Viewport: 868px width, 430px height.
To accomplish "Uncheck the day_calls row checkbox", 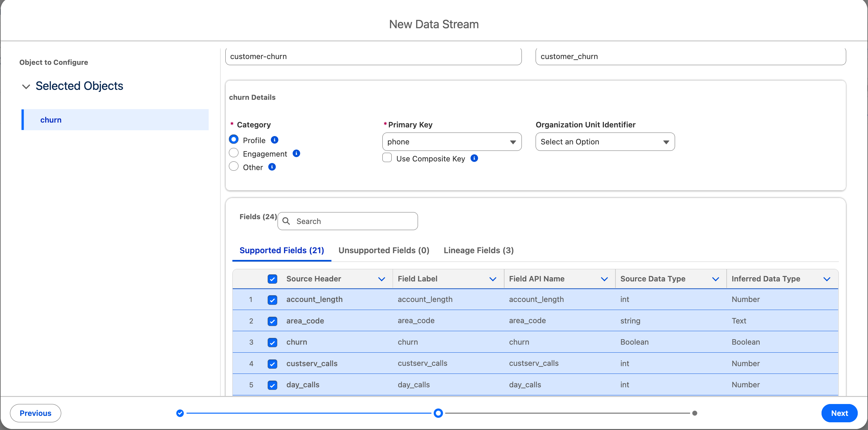I will pyautogui.click(x=272, y=385).
